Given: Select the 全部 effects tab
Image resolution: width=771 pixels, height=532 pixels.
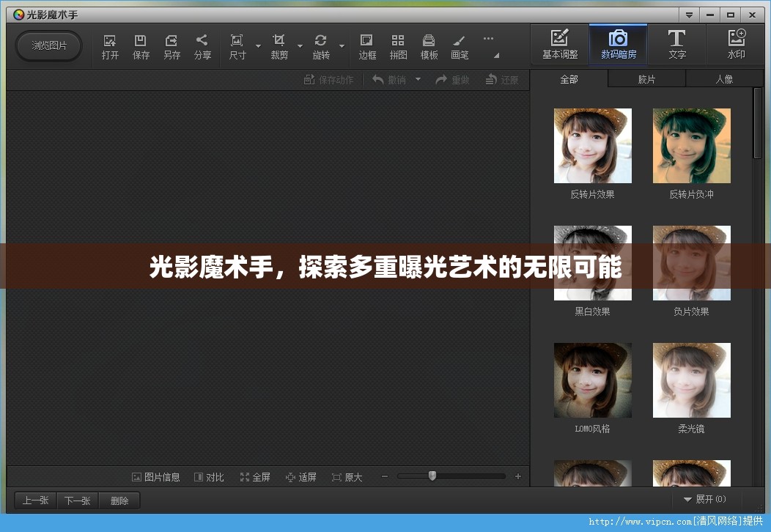Looking at the screenshot, I should coord(569,79).
